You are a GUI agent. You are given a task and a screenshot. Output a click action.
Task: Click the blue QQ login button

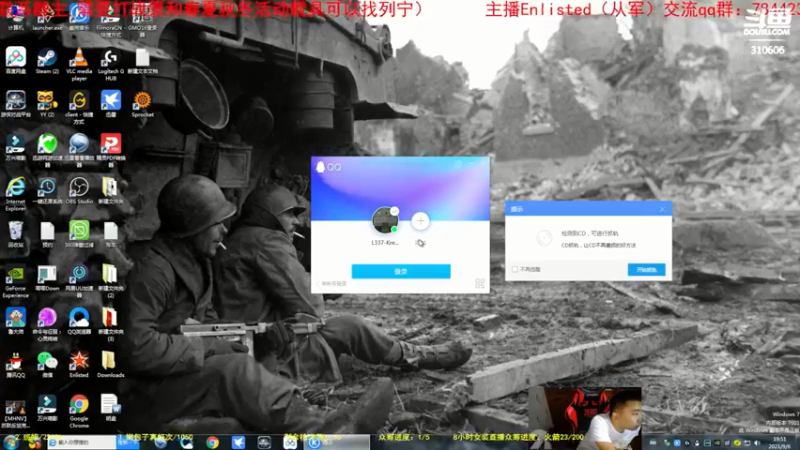(401, 271)
